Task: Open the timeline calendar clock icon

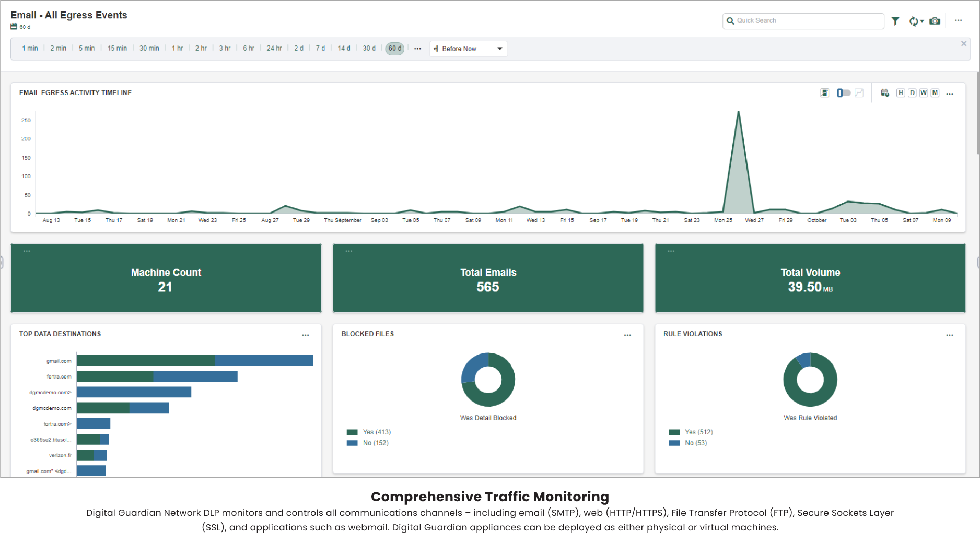Action: coord(885,93)
